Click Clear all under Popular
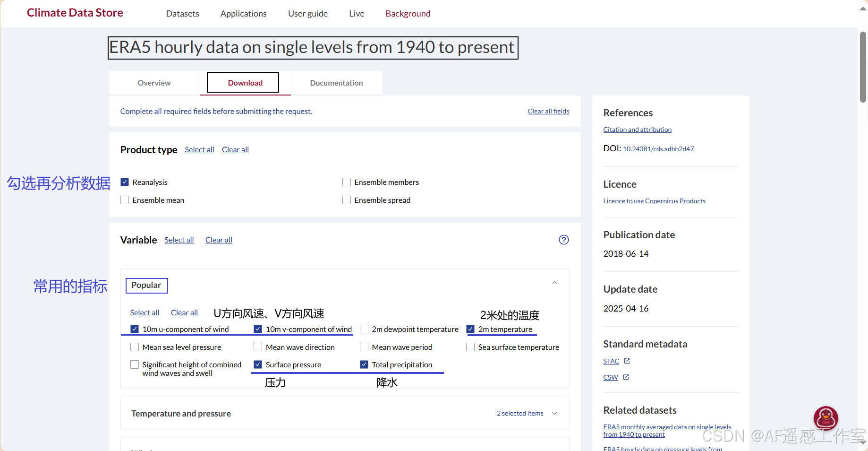The height and width of the screenshot is (451, 868). click(x=184, y=312)
